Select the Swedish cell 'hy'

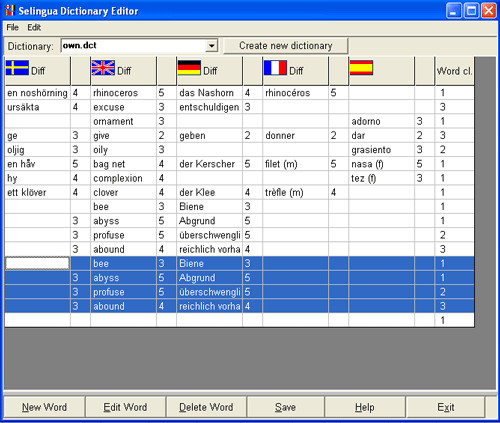point(37,178)
